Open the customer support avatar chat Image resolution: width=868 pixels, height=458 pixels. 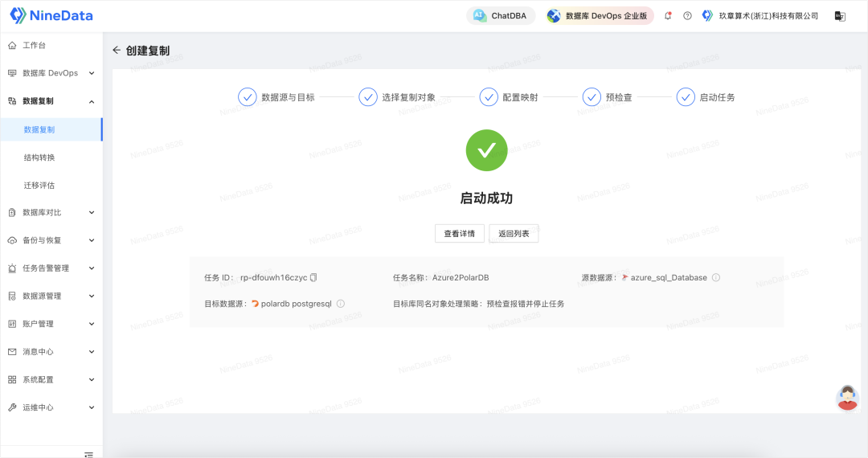847,398
